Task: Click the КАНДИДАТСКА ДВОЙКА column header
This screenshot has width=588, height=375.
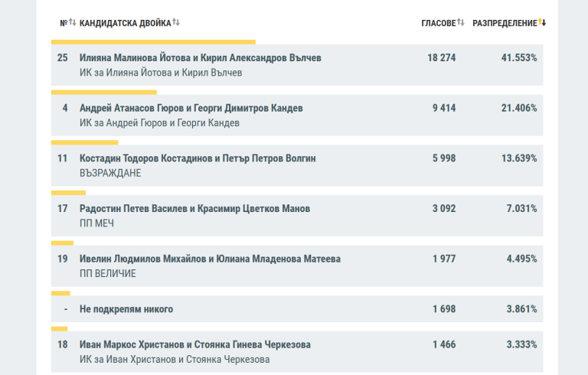Action: pyautogui.click(x=126, y=23)
